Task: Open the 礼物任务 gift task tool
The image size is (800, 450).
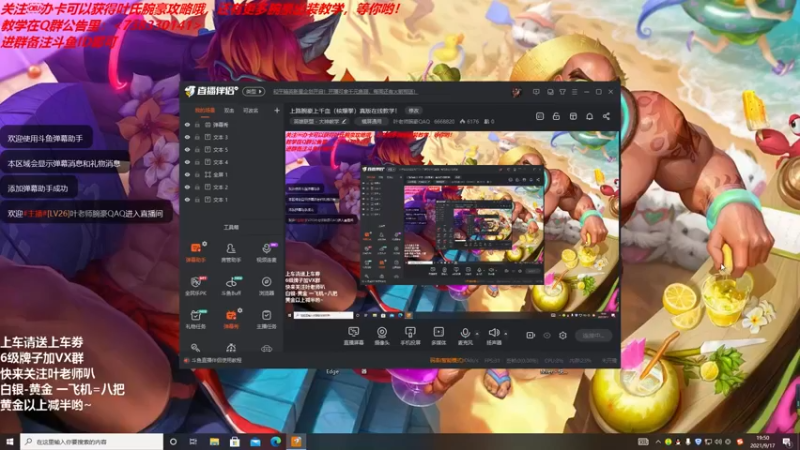Action: (195, 319)
